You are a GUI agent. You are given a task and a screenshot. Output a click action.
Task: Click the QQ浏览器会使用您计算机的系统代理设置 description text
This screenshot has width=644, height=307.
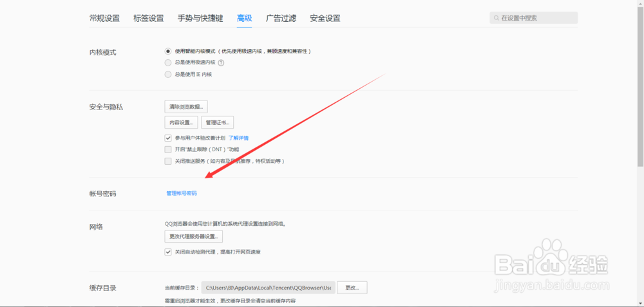click(x=225, y=225)
